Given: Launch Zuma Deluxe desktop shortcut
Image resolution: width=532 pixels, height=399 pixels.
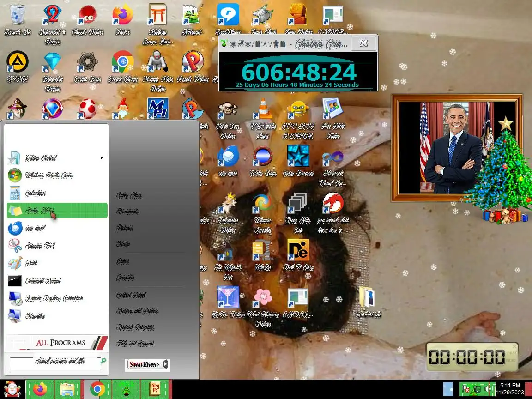Looking at the screenshot, I should coord(298,20).
